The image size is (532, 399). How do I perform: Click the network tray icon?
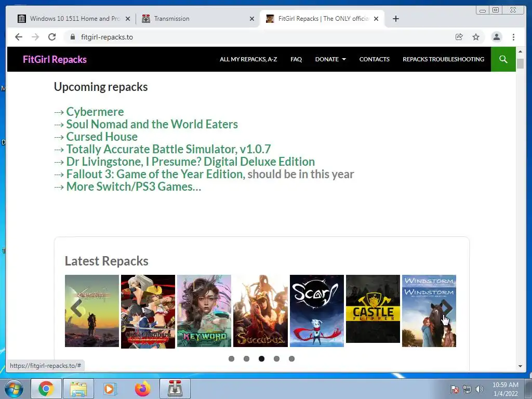(467, 389)
